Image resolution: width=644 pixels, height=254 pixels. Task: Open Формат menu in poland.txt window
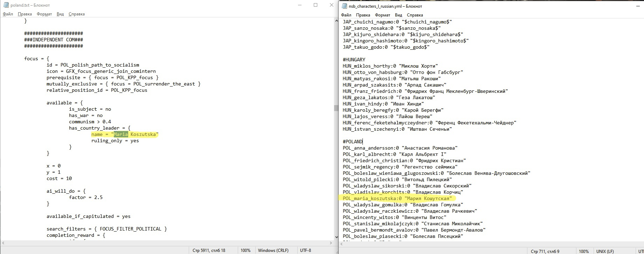click(x=44, y=14)
